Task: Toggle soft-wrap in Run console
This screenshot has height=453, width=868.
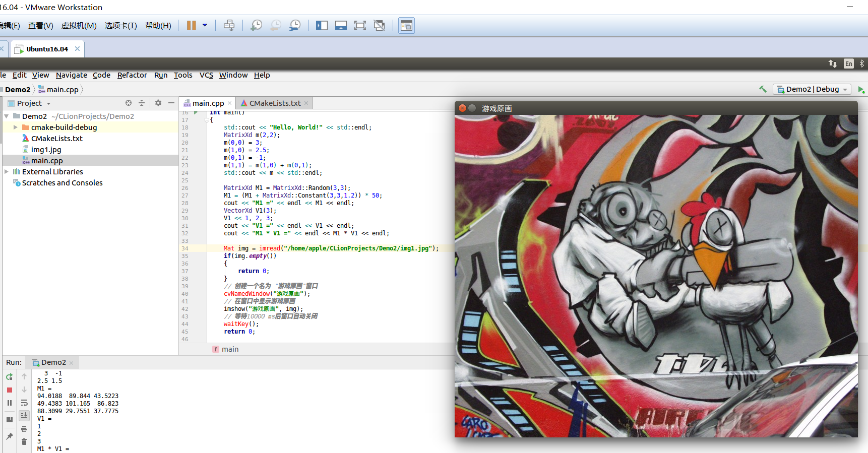Action: 24,403
